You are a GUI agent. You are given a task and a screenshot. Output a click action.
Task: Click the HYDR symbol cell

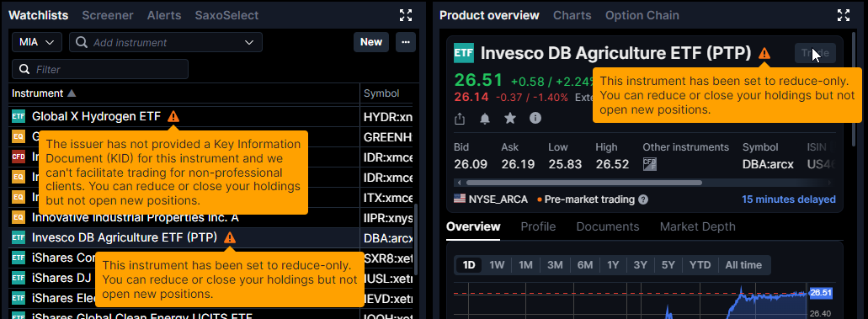pyautogui.click(x=387, y=117)
